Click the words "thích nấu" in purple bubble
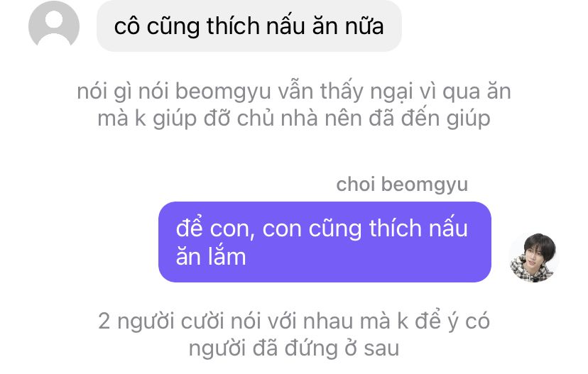 click(418, 228)
